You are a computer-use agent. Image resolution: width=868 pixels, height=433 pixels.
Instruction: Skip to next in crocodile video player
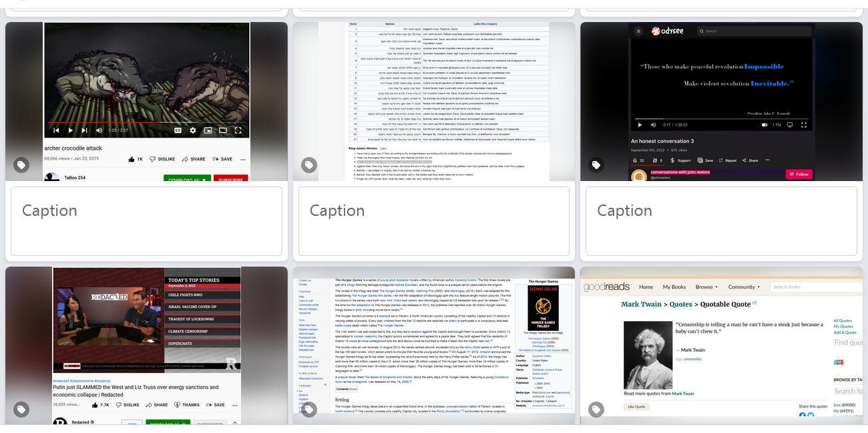[84, 130]
